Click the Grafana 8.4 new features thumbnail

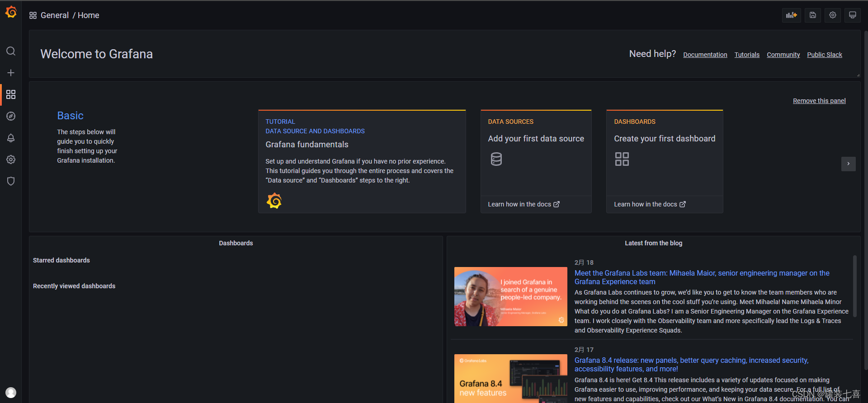511,379
